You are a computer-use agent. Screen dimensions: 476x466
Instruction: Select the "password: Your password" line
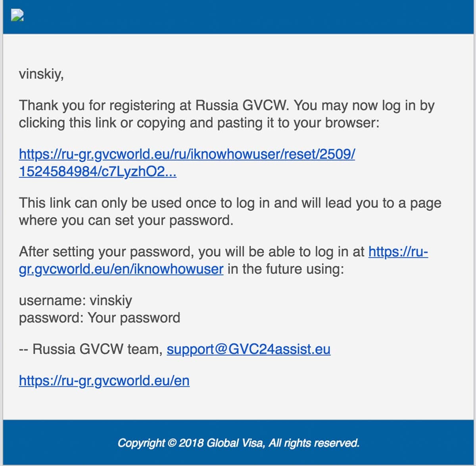(x=99, y=318)
